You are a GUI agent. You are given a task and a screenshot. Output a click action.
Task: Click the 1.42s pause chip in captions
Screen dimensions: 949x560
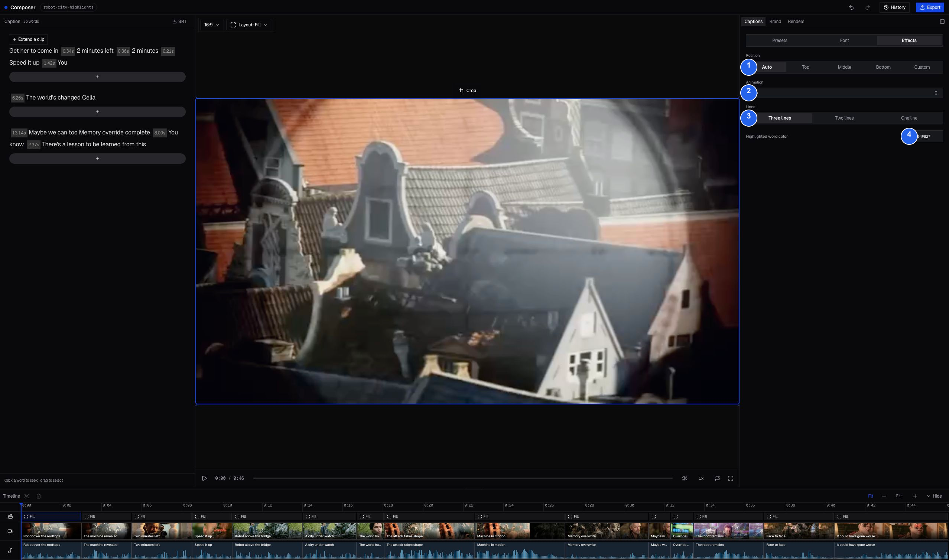tap(49, 63)
